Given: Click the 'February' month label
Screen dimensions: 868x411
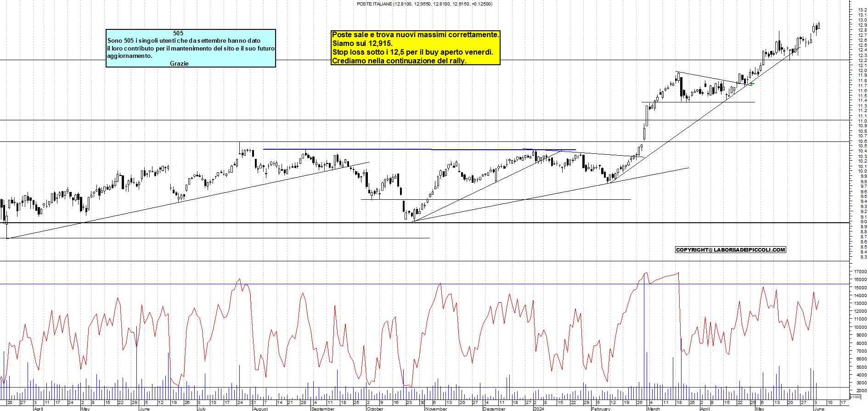Looking at the screenshot, I should (x=601, y=409).
